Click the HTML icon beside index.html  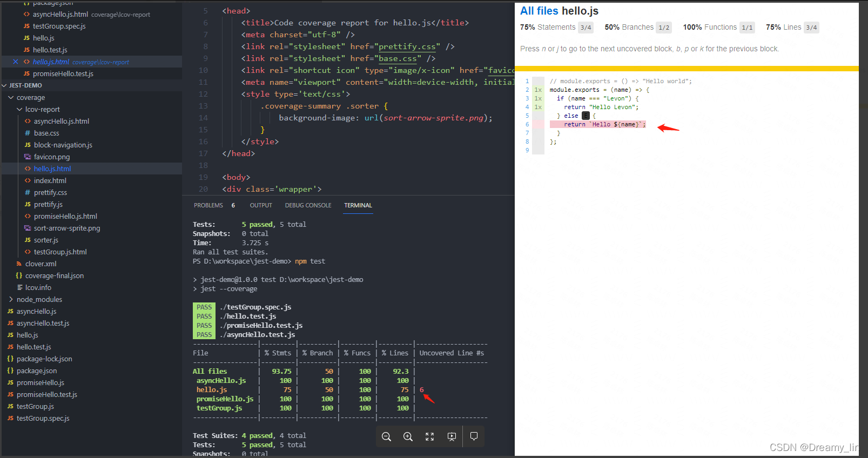28,180
